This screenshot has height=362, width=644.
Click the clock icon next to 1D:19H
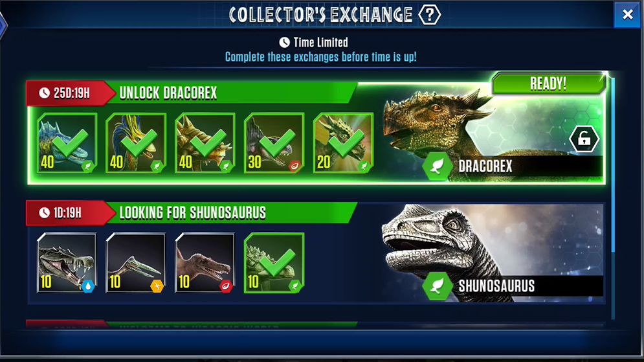click(45, 213)
